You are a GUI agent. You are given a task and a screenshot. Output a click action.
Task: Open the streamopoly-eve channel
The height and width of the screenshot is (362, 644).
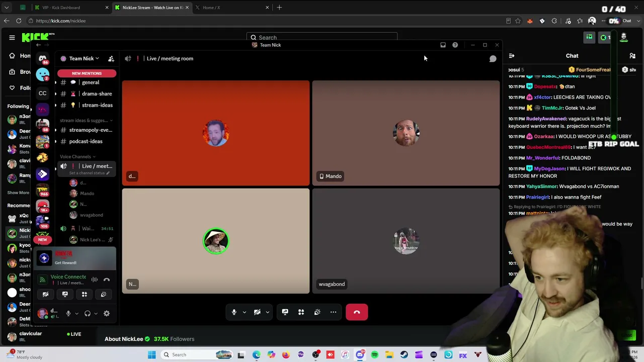(x=86, y=130)
